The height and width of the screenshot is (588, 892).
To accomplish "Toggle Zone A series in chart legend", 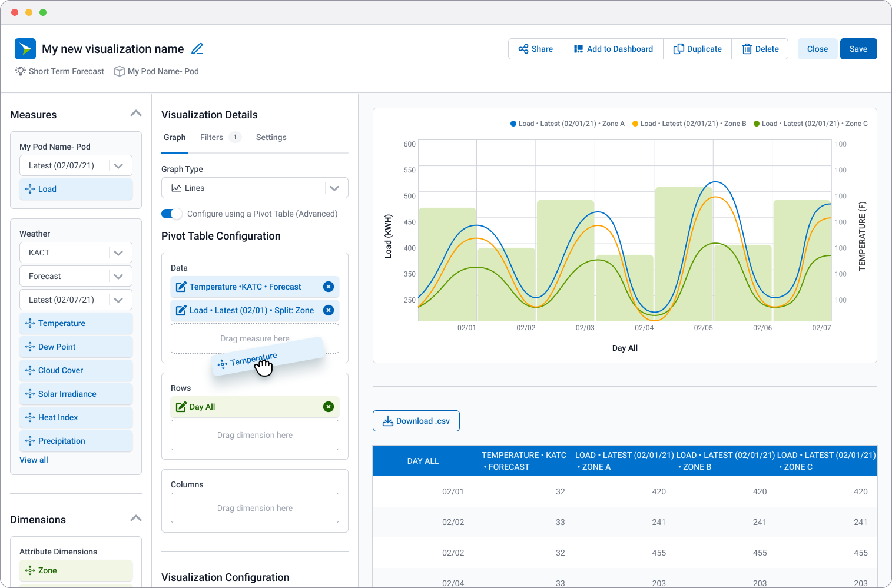I will pos(568,124).
